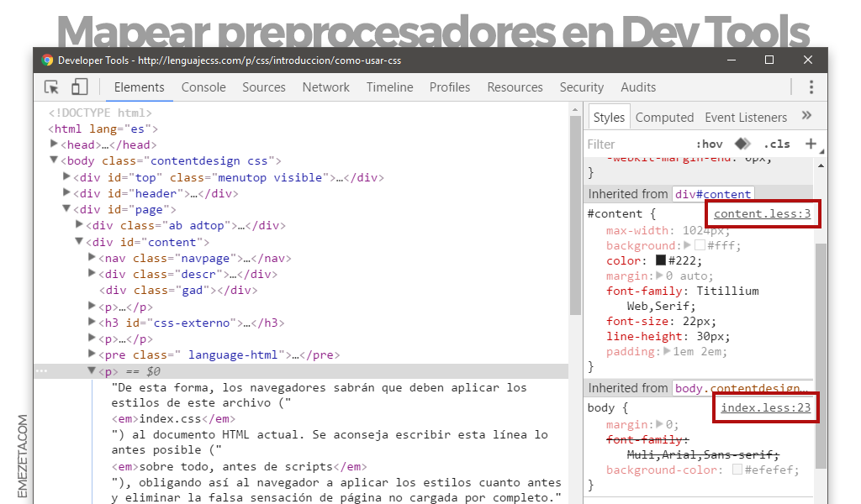Toggle the device toolbar icon

pos(80,87)
